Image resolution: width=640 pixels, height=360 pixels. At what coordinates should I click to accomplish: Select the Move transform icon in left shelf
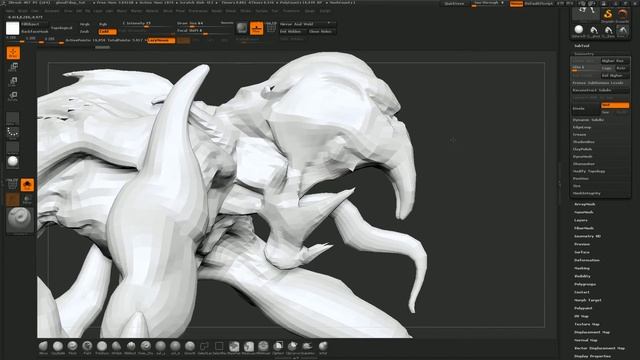tap(13, 67)
